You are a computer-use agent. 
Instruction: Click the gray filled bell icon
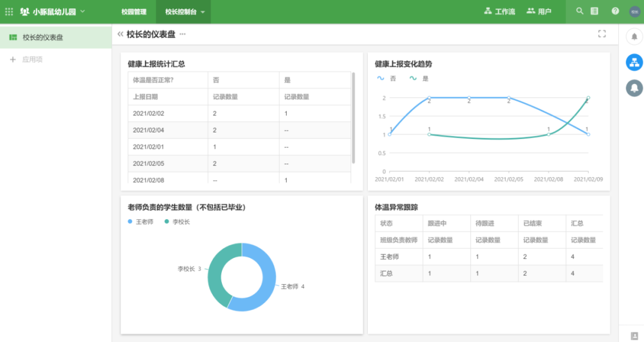634,88
